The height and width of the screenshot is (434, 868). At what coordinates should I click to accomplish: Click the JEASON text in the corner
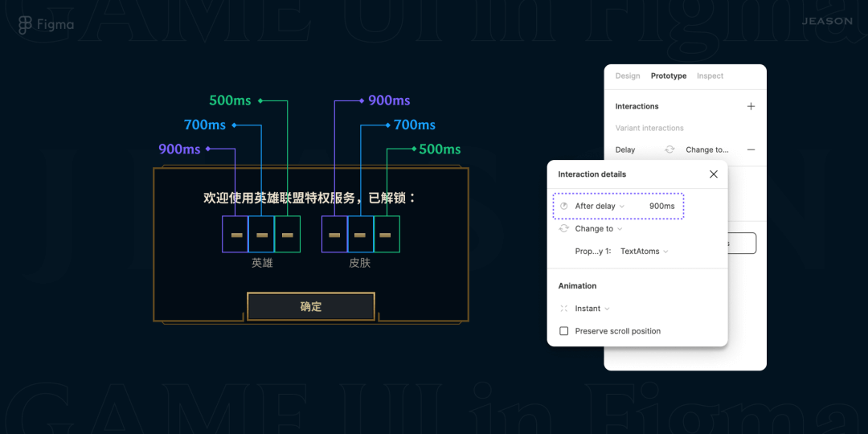[x=827, y=21]
